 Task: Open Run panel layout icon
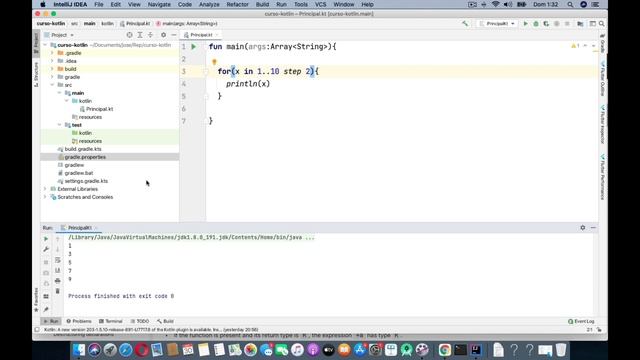click(x=46, y=296)
